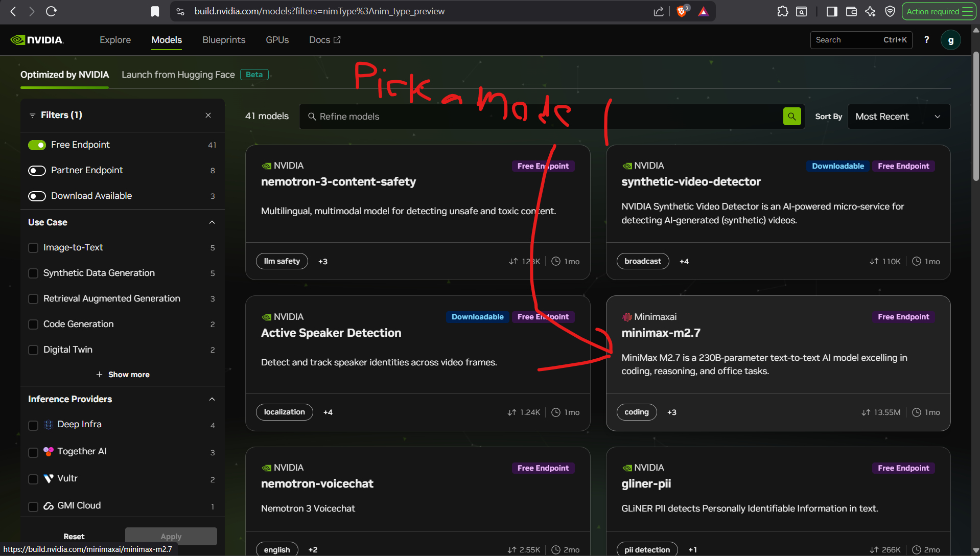Open the Explore nav item
Viewport: 980px width, 556px height.
pyautogui.click(x=115, y=40)
